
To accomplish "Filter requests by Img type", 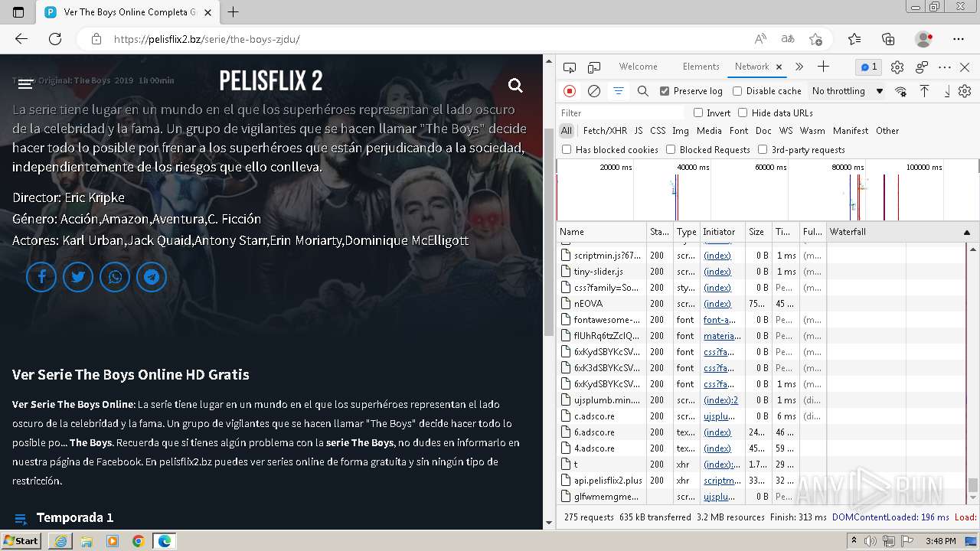I will click(681, 131).
